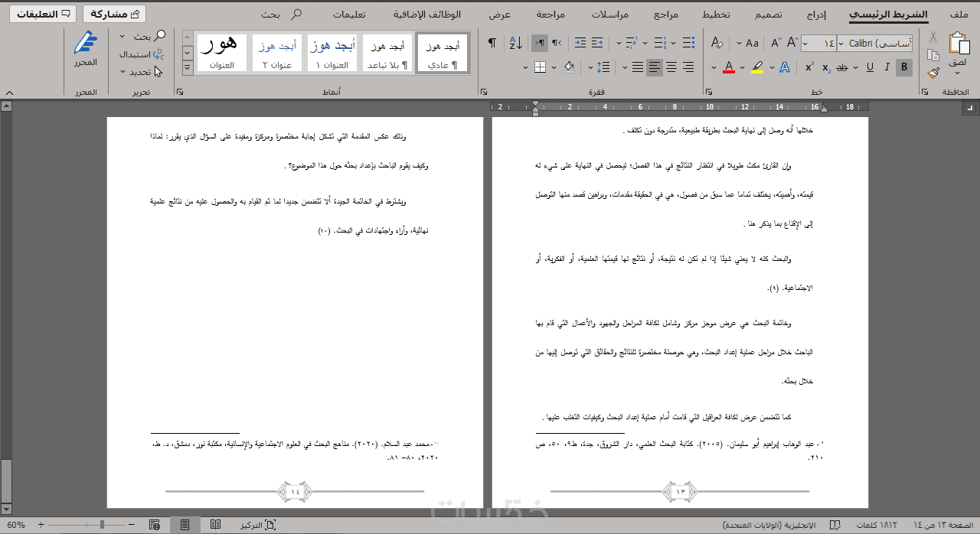The image size is (980, 534).
Task: Click Focus (التركيز) mode button
Action: pos(257,525)
